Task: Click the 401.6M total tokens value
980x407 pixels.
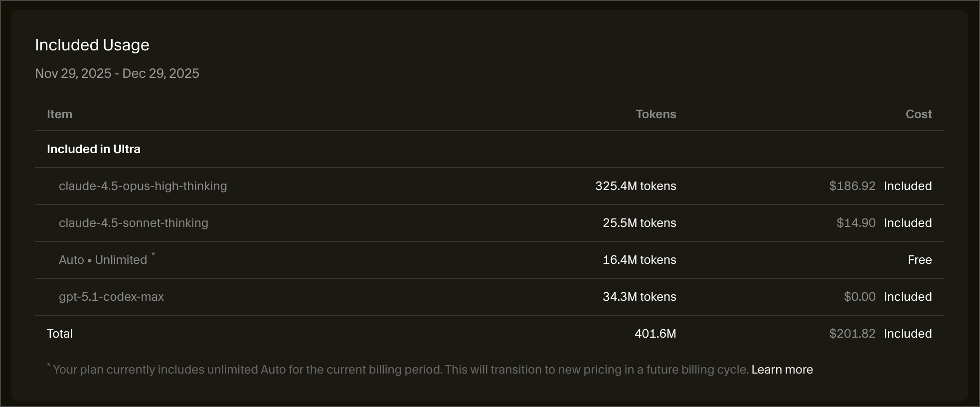Action: tap(655, 334)
